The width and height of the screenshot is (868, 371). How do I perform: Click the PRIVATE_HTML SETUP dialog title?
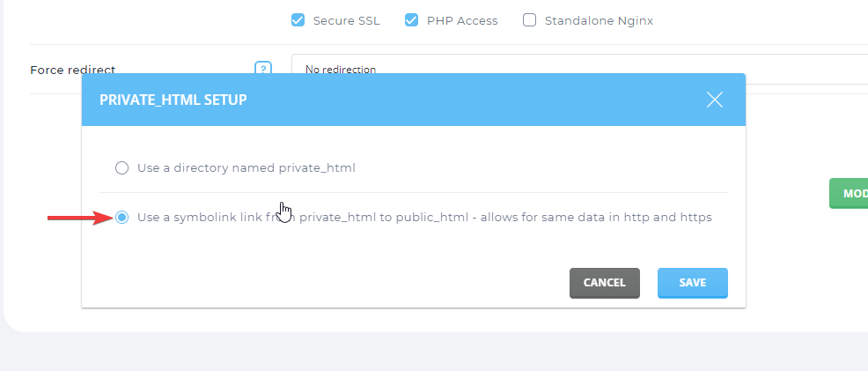(173, 100)
